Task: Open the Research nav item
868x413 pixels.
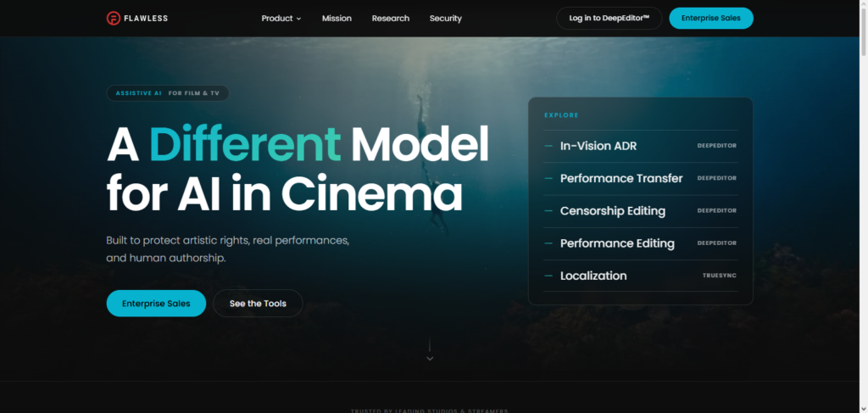Action: (390, 19)
